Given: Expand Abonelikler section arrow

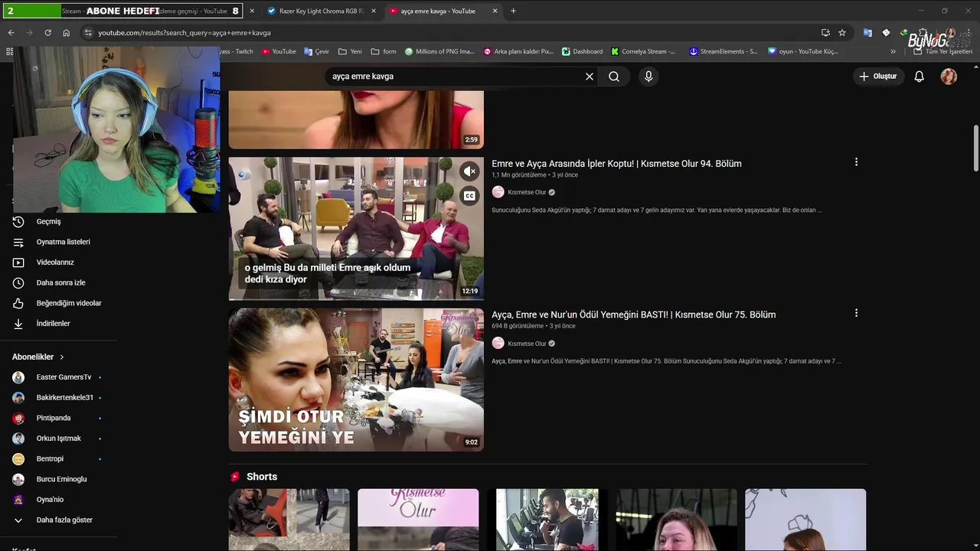Looking at the screenshot, I should pos(62,357).
